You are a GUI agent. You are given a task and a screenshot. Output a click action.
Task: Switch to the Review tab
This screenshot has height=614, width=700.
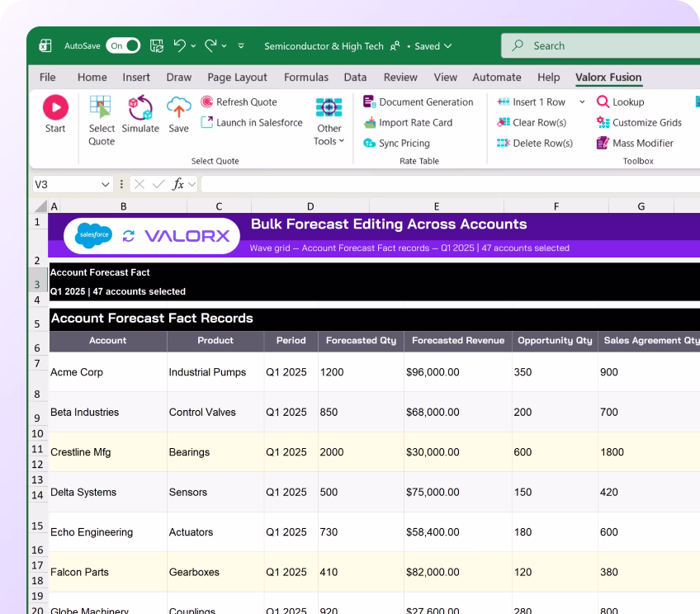click(400, 78)
